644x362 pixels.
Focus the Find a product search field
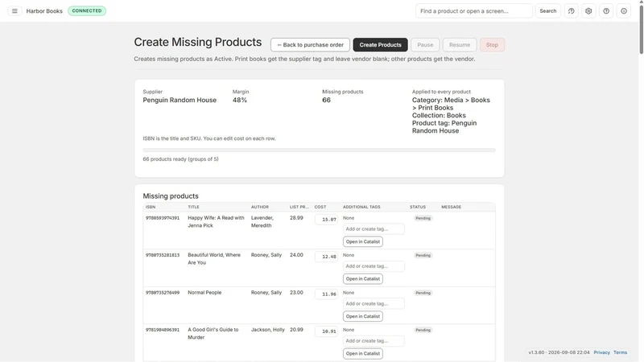pyautogui.click(x=474, y=11)
